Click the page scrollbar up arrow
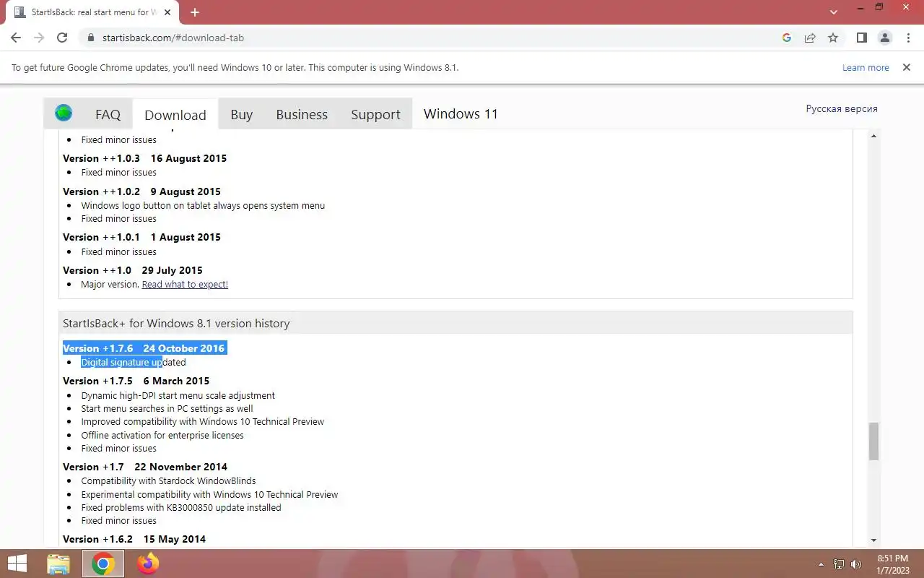The height and width of the screenshot is (578, 924). coord(873,136)
